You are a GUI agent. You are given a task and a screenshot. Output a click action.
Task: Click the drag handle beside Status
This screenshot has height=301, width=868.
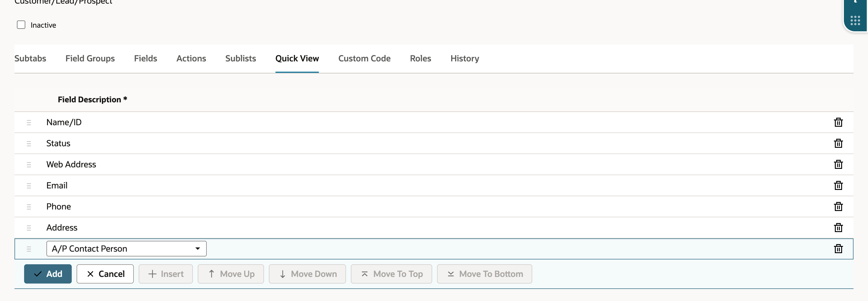pyautogui.click(x=29, y=144)
